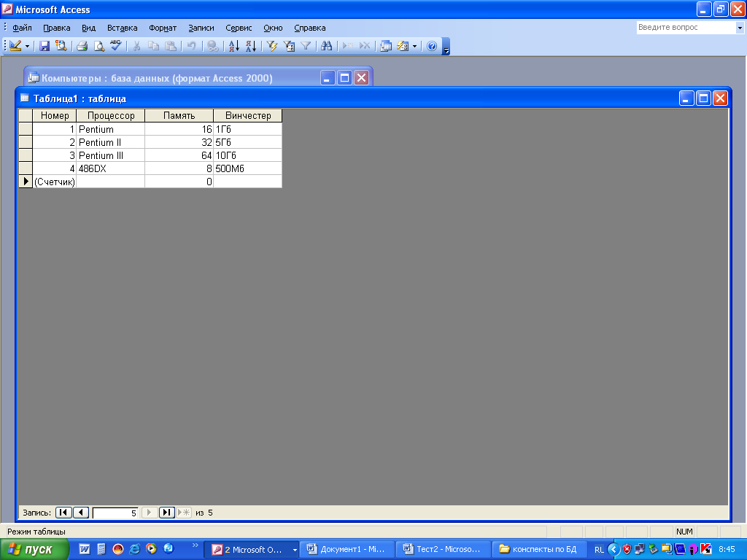Click the '(Счетчик)' new record cell

(x=54, y=182)
